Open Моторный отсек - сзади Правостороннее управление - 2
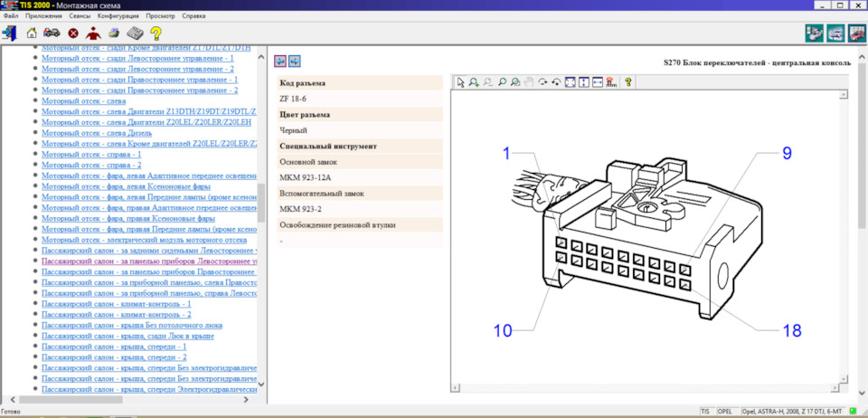The width and height of the screenshot is (868, 418). click(x=139, y=90)
